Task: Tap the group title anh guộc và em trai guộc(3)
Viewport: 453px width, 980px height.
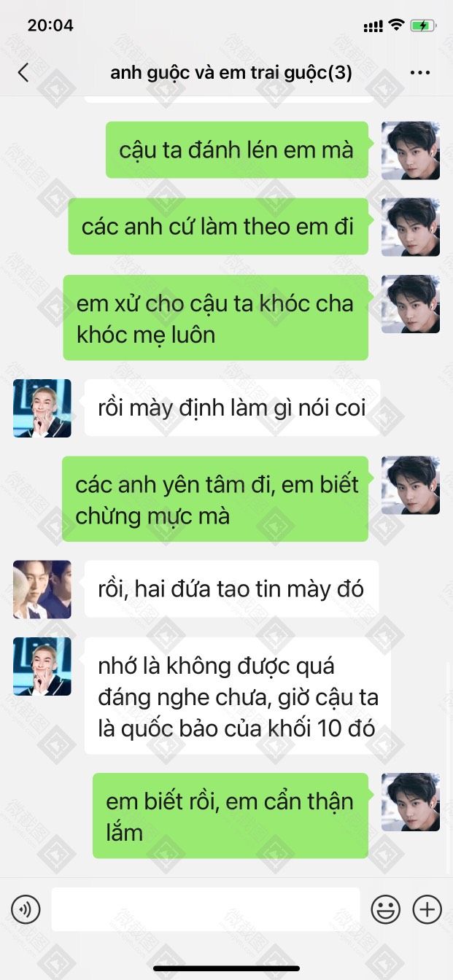Action: (x=231, y=73)
